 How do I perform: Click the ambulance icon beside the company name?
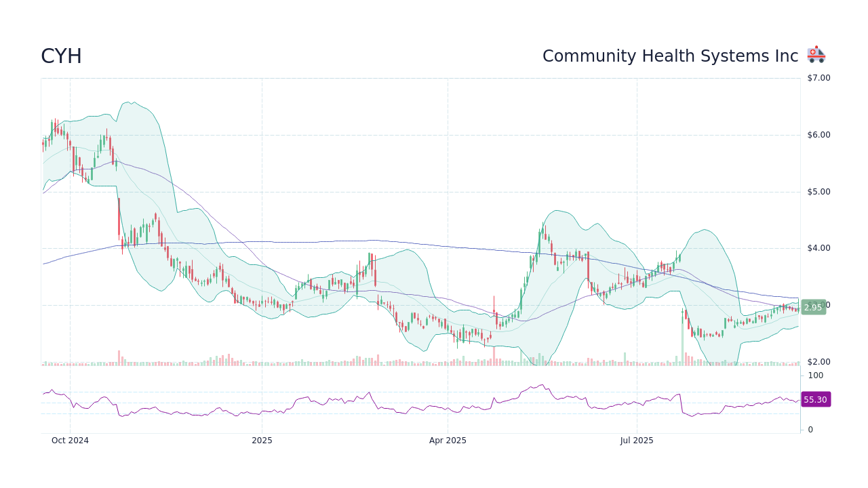816,54
